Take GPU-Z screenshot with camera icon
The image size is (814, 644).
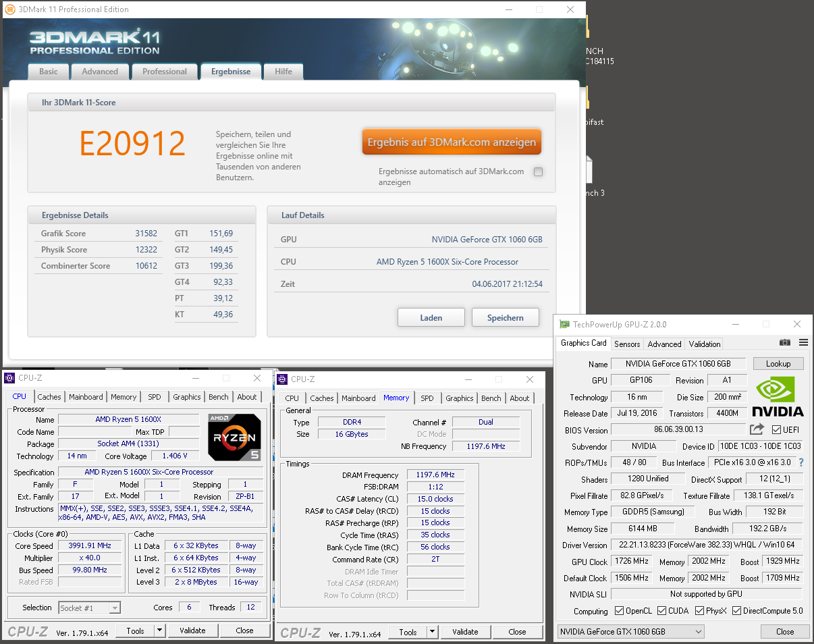(x=784, y=343)
